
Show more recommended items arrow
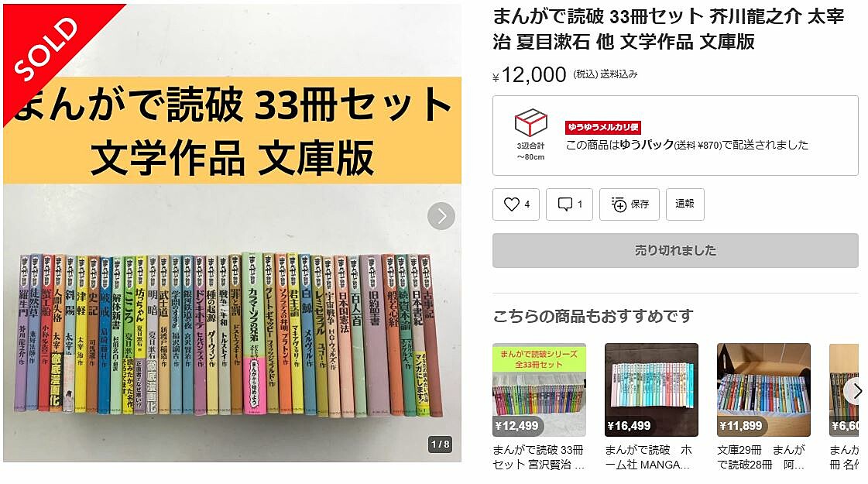pyautogui.click(x=856, y=391)
